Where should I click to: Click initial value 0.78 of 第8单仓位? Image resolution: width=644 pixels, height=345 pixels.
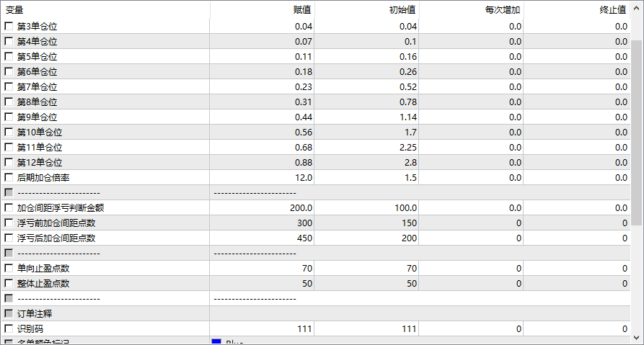[x=408, y=102]
